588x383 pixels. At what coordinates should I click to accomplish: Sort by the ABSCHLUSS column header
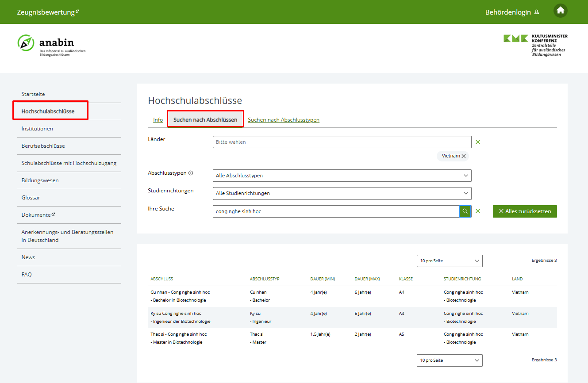point(161,279)
